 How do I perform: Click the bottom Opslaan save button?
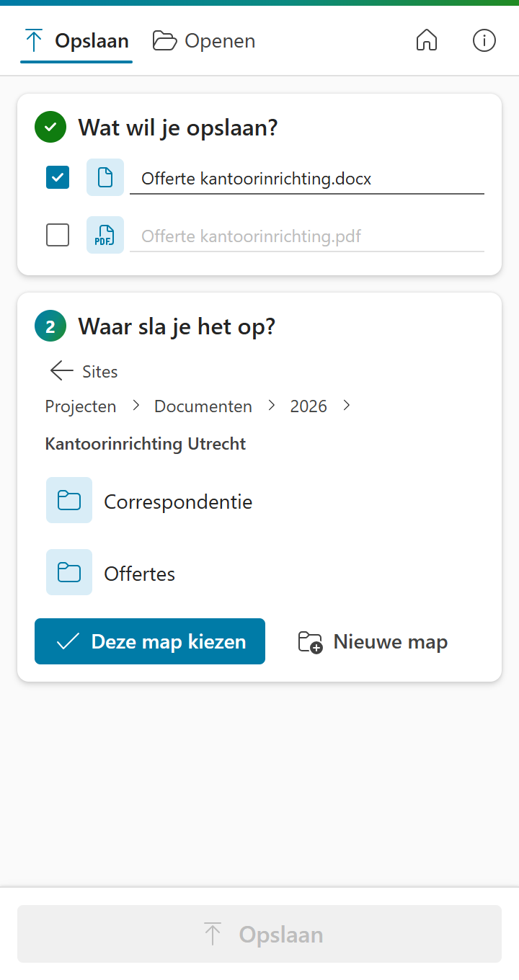259,934
